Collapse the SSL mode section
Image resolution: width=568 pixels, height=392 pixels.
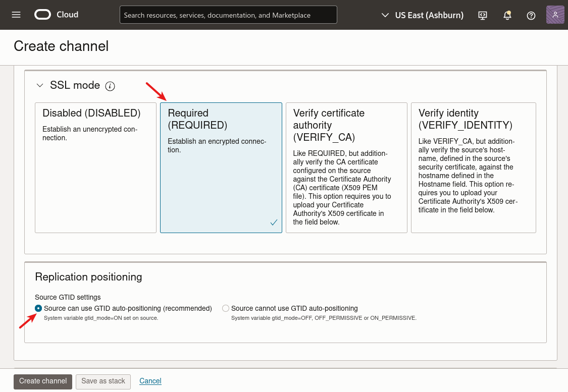pyautogui.click(x=40, y=85)
